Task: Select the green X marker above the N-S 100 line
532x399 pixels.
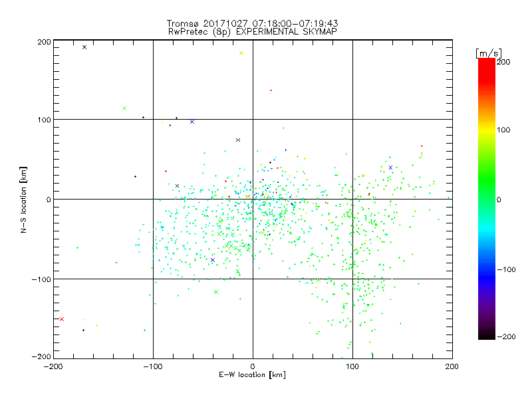Action: (124, 108)
